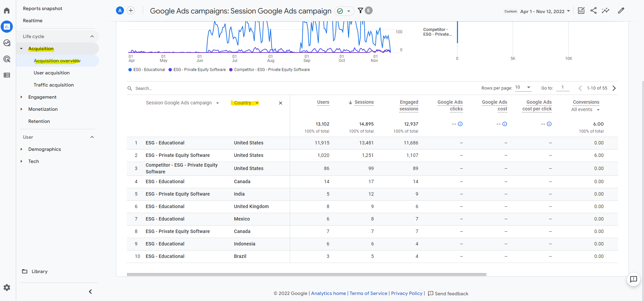The height and width of the screenshot is (301, 644).
Task: Open the Realtime report
Action: (x=33, y=21)
